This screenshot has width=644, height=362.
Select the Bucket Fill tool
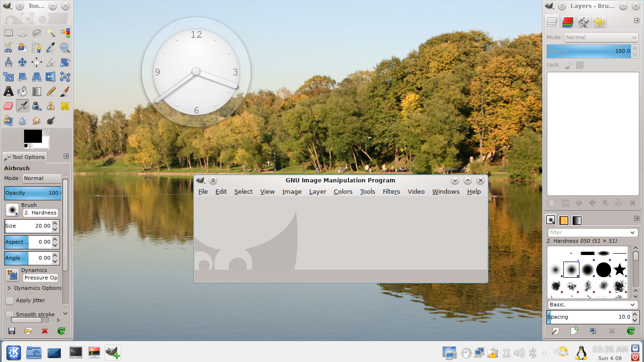pyautogui.click(x=23, y=91)
